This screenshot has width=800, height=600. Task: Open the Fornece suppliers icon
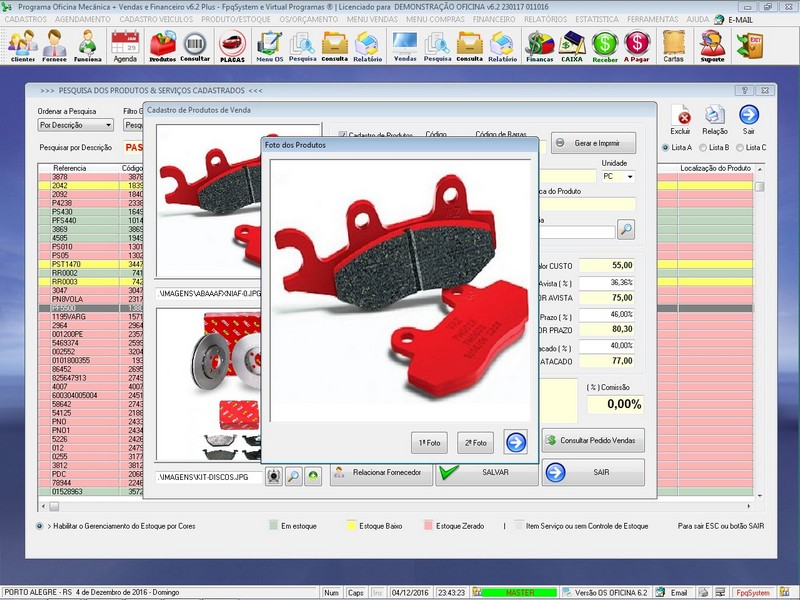coord(54,46)
